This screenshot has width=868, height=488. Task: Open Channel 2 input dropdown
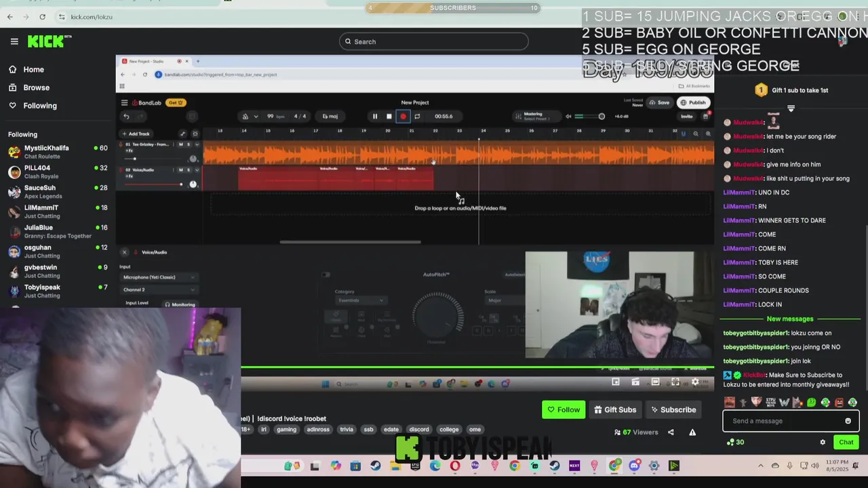(x=159, y=289)
